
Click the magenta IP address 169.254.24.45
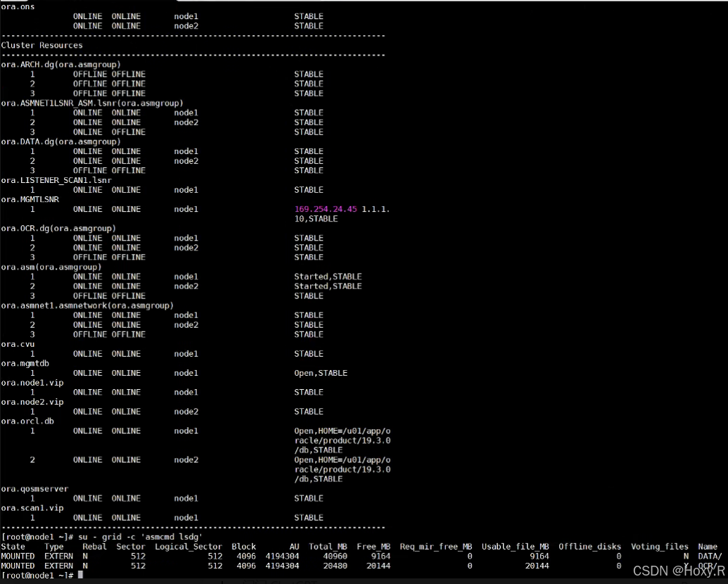point(326,209)
